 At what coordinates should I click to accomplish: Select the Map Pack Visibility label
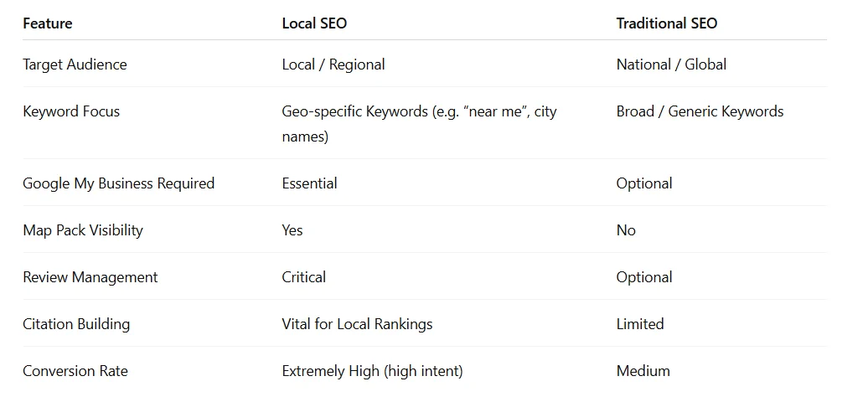pyautogui.click(x=83, y=230)
